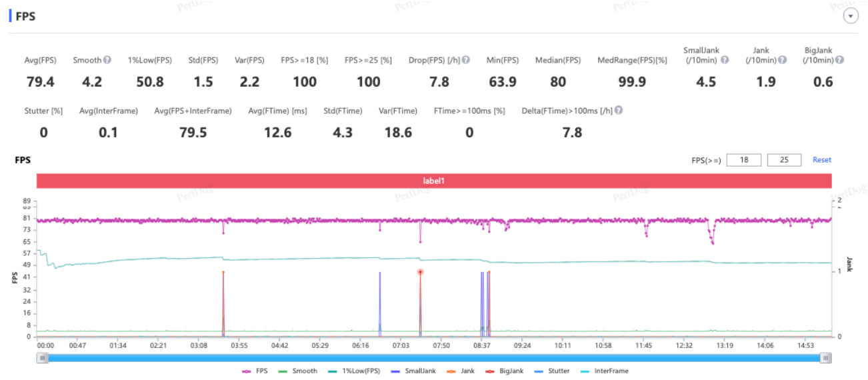Click the MedRange(FPS)[%] value 99.9

(632, 82)
